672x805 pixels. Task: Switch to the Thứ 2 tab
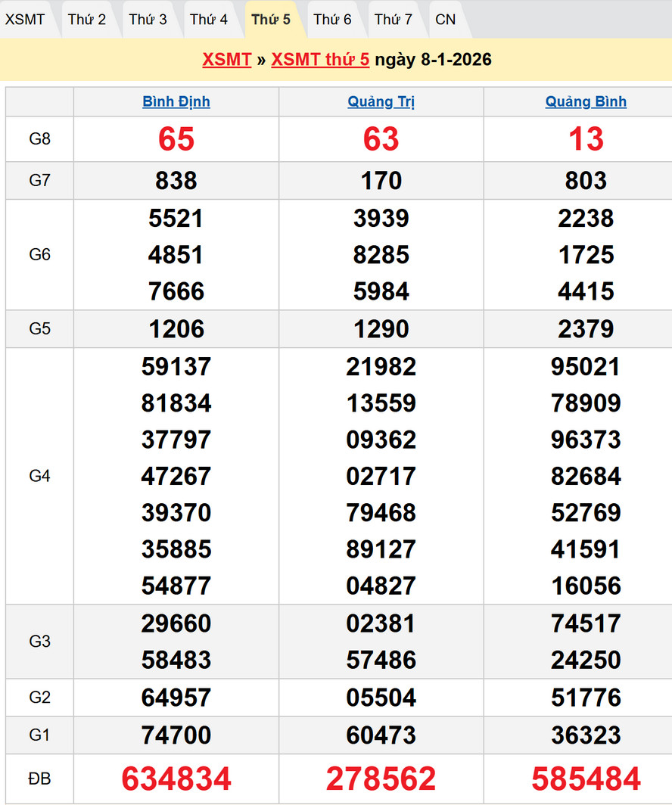(x=87, y=20)
